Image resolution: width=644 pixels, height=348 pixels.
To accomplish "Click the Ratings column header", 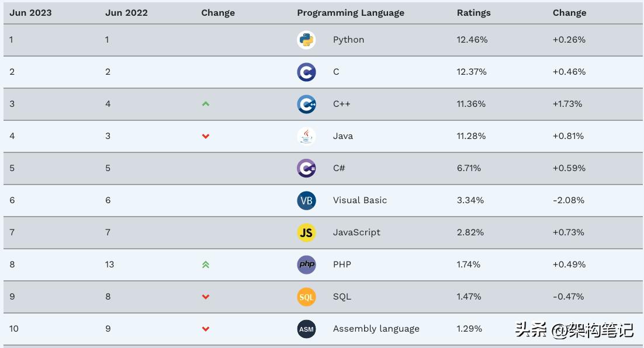I will click(473, 13).
